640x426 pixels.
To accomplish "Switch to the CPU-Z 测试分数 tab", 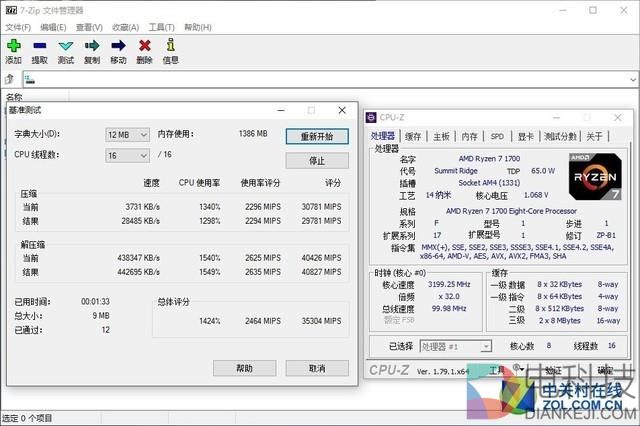I will 560,137.
